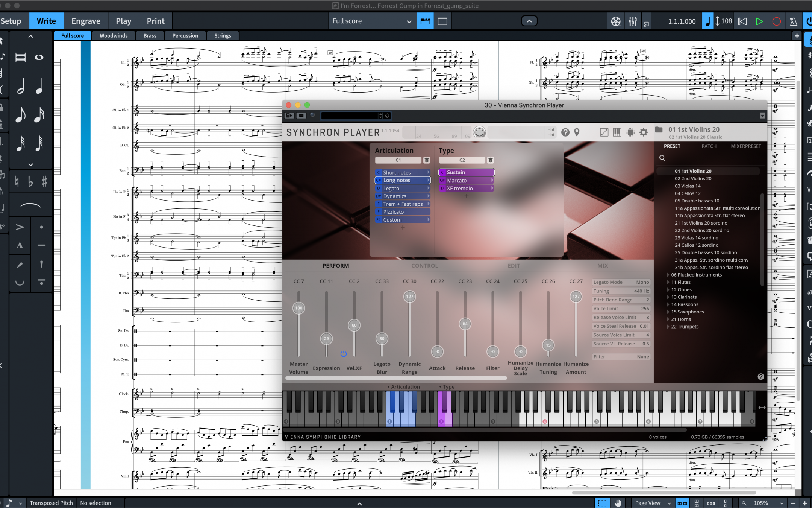This screenshot has width=812, height=508.
Task: Open the PATCH browser tab
Action: pos(709,146)
